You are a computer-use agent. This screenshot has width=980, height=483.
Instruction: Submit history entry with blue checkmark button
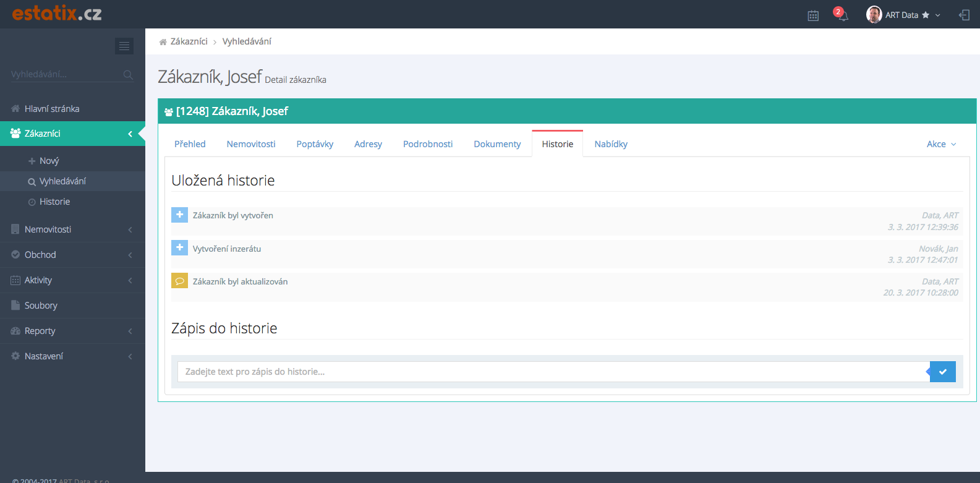point(943,372)
